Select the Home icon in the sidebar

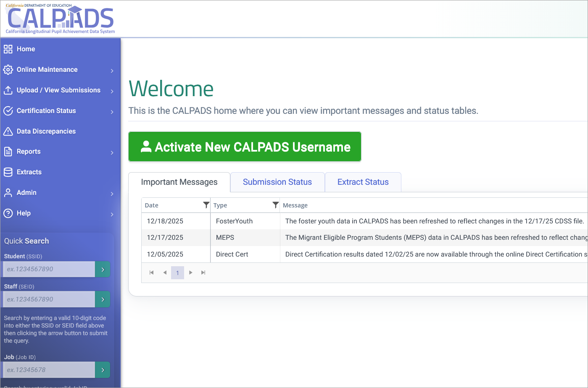[x=8, y=49]
